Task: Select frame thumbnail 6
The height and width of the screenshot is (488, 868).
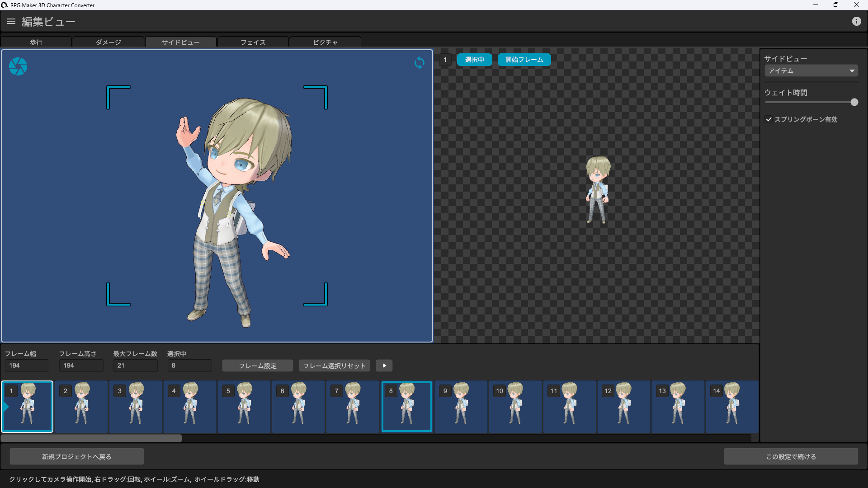Action: (298, 407)
